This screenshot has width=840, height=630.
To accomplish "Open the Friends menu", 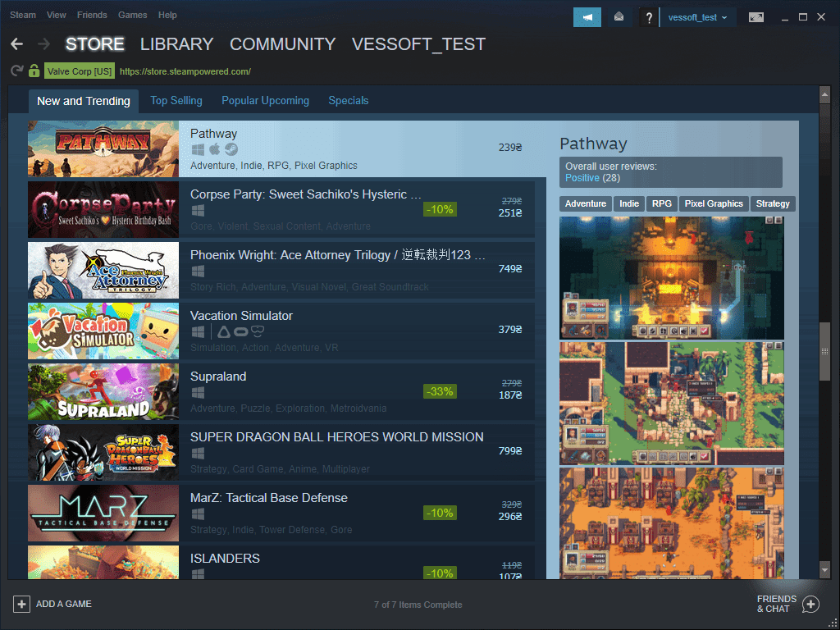I will pyautogui.click(x=92, y=15).
